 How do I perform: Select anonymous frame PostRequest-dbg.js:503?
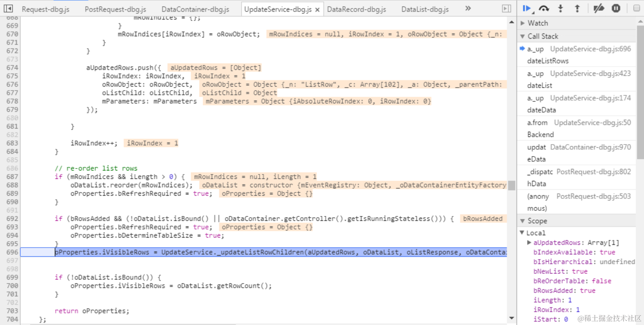click(x=576, y=202)
